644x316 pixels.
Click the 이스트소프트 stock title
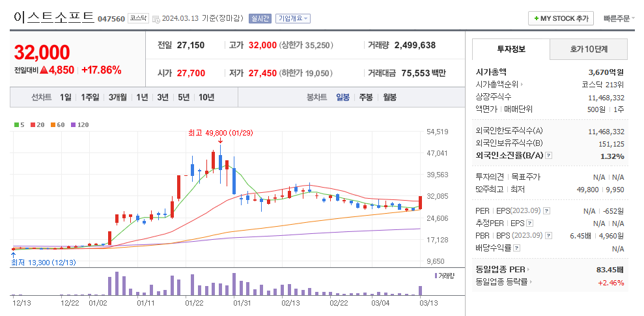coord(54,17)
